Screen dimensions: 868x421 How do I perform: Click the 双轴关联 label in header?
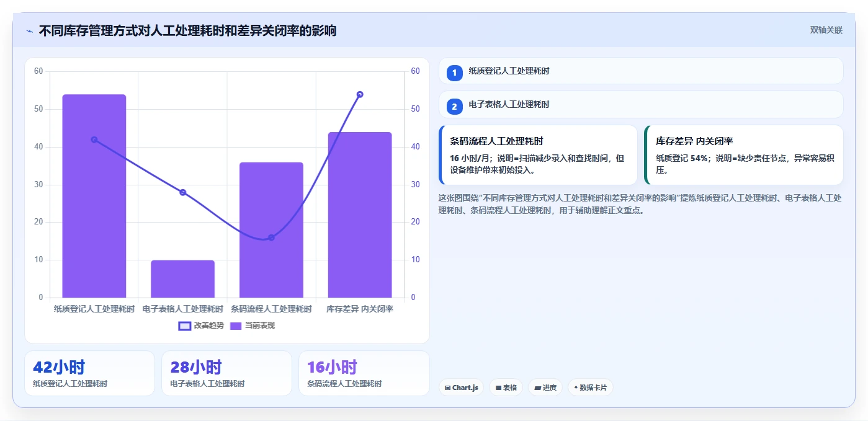pos(826,30)
